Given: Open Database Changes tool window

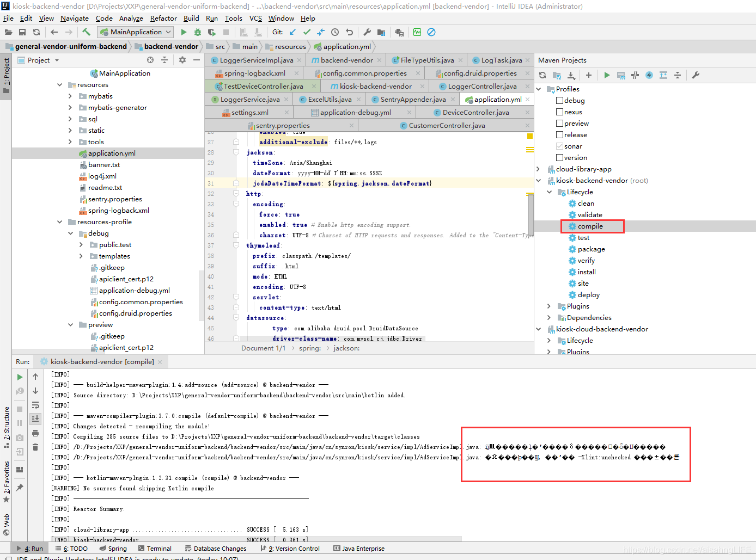Looking at the screenshot, I should point(216,549).
